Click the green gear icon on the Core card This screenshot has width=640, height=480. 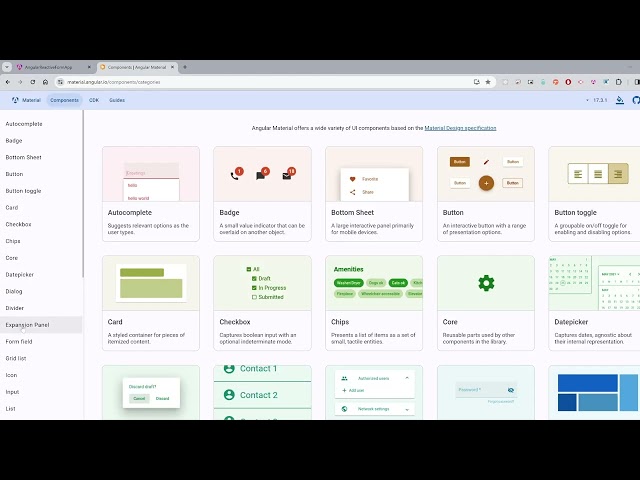[486, 283]
